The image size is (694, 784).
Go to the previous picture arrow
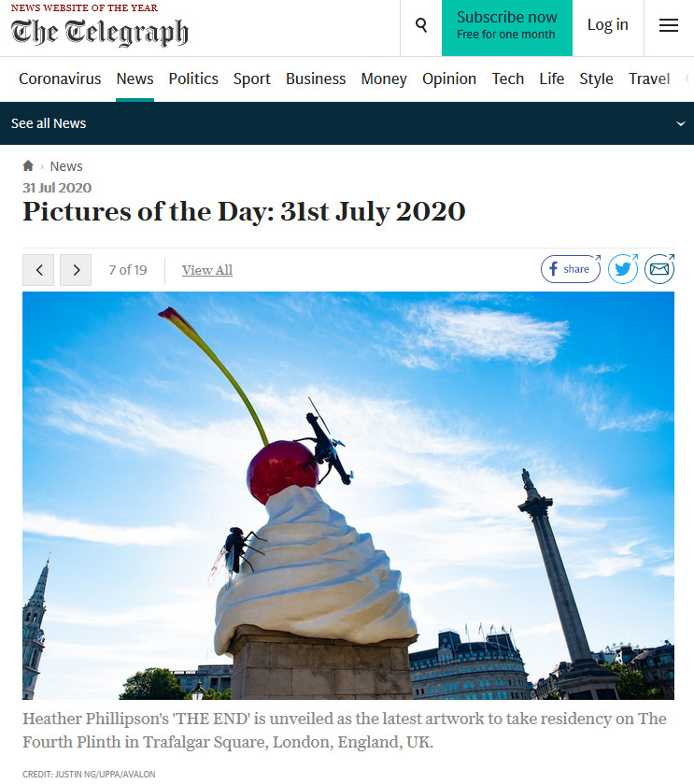(x=38, y=270)
